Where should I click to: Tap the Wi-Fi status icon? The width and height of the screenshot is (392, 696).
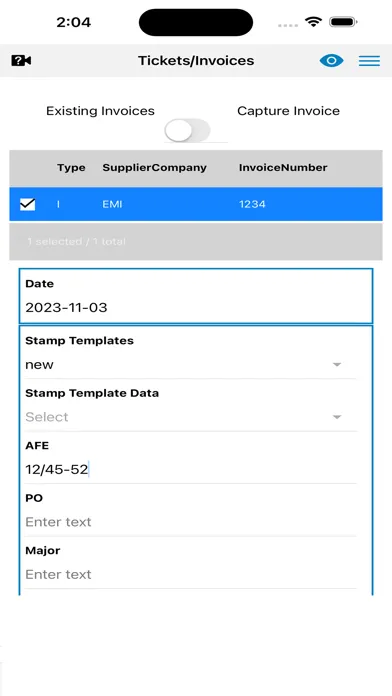pyautogui.click(x=313, y=22)
